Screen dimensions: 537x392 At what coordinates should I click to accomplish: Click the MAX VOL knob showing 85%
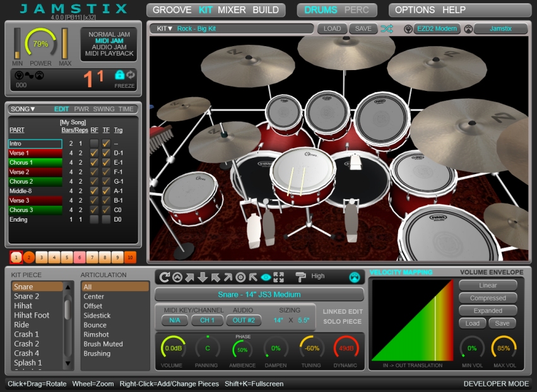point(504,348)
